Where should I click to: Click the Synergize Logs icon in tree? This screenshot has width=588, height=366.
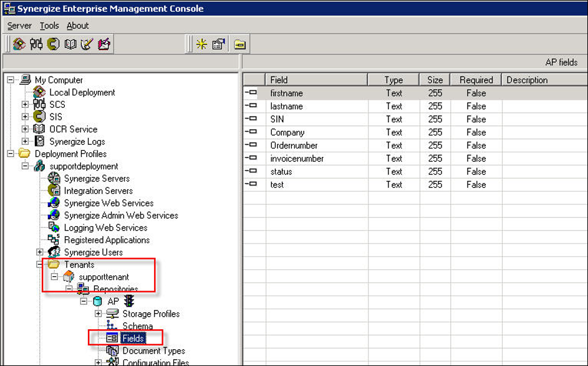39,142
